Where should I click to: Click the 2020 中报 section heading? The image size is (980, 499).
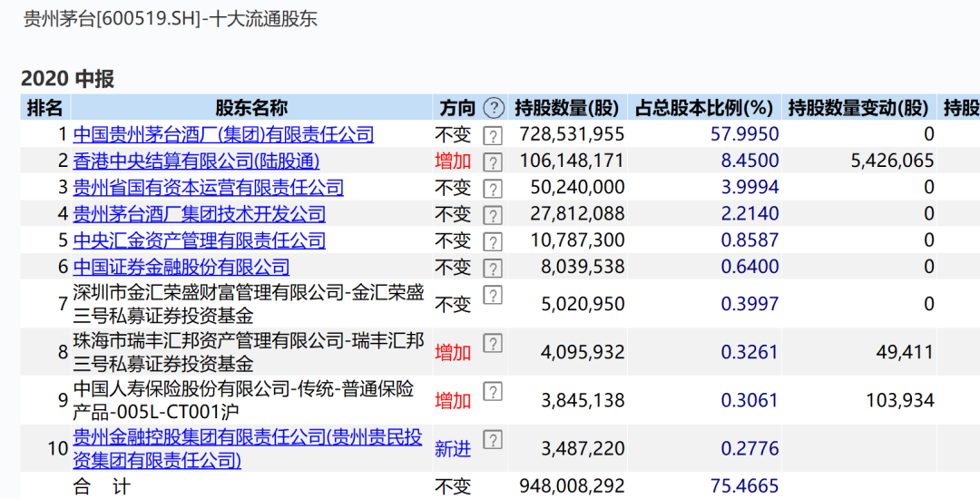(x=67, y=79)
